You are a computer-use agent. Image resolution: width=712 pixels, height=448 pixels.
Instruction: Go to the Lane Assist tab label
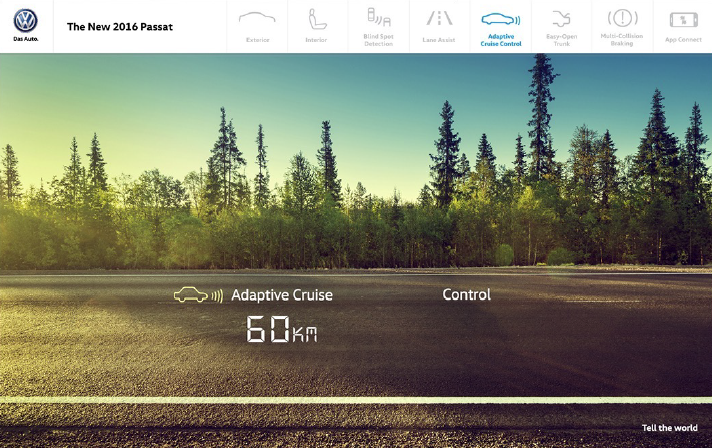[438, 40]
